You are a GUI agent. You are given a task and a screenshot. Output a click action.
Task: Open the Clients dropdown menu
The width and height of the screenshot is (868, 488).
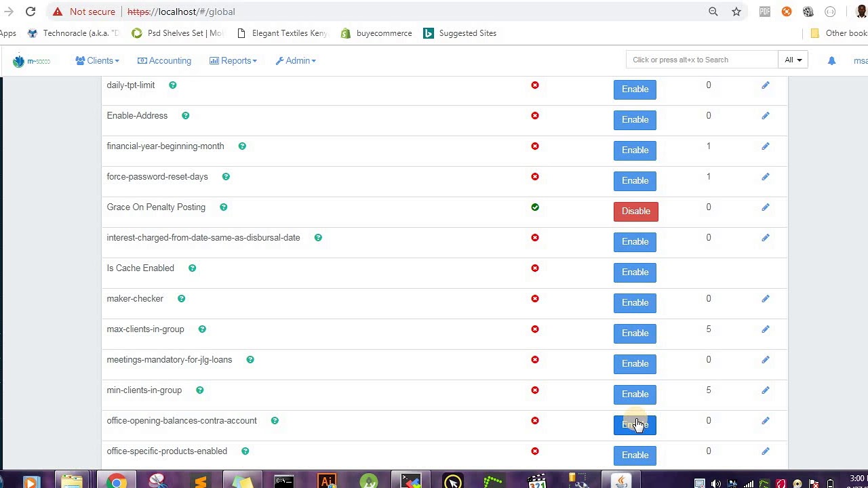[x=97, y=61]
